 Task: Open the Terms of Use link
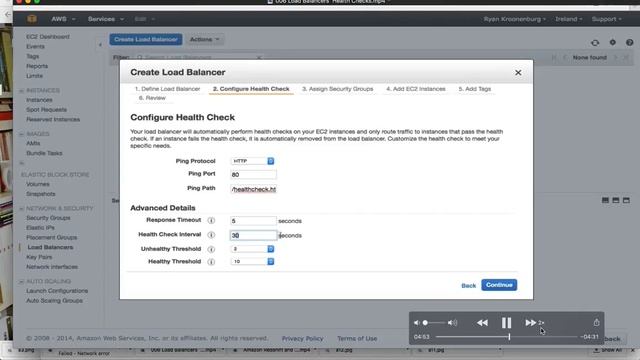tap(357, 338)
